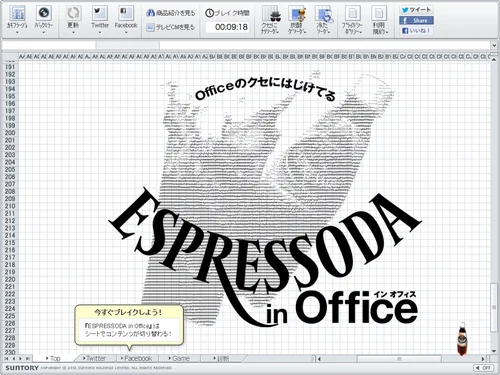Expand the camouflage dropdown arrow
500x375 pixels.
click(x=17, y=33)
